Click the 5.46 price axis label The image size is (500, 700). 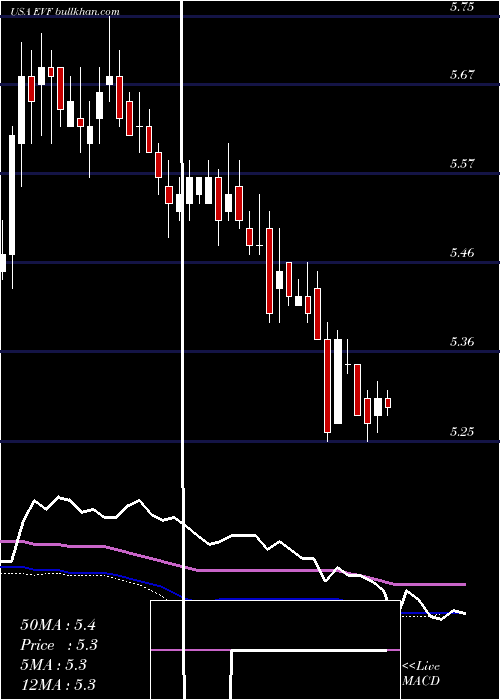tap(462, 253)
